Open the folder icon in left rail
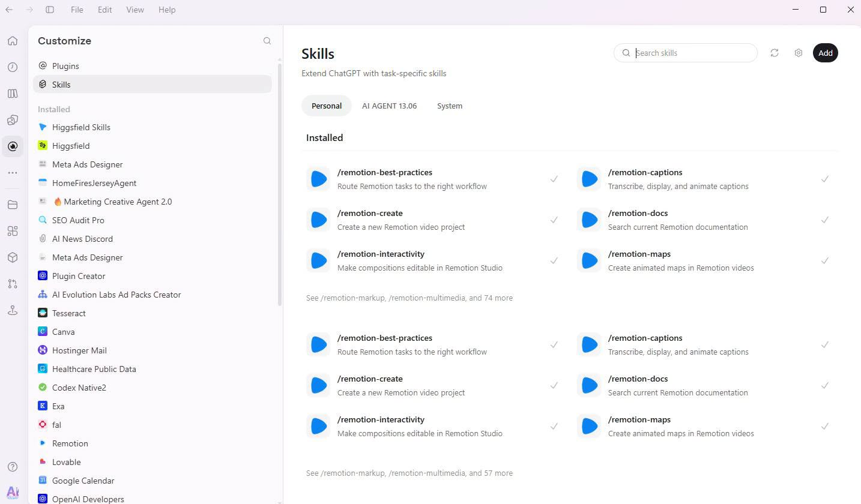This screenshot has height=504, width=861. [x=13, y=205]
